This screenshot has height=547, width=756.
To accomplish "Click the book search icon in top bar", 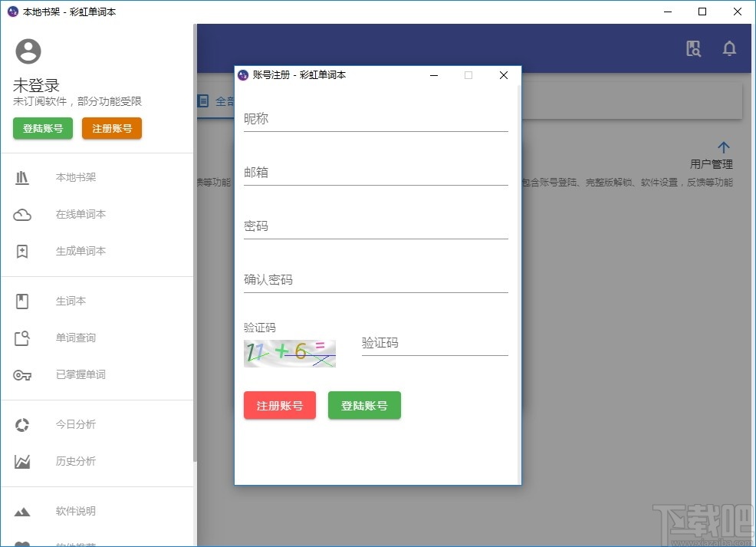I will 693,49.
